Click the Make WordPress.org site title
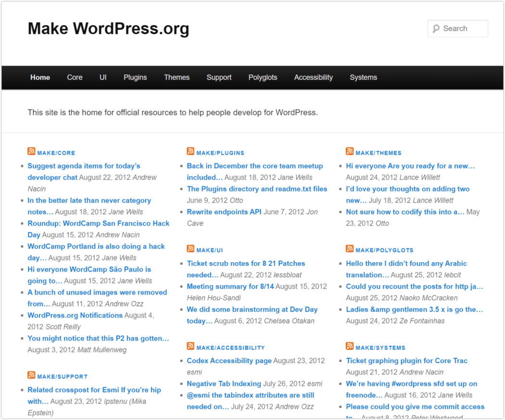 pos(108,29)
